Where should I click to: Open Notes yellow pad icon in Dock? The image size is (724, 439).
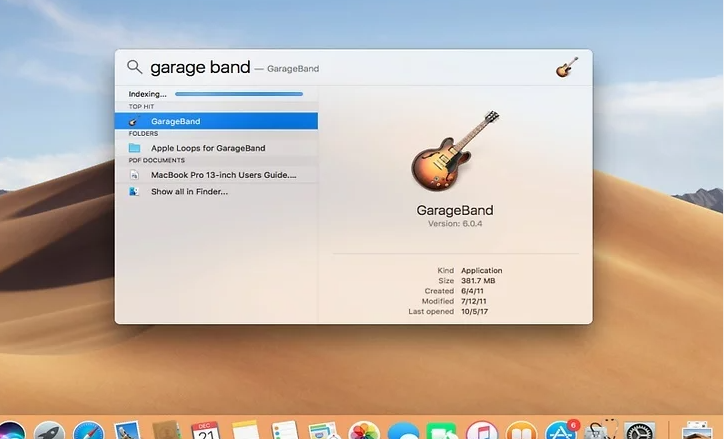[245, 430]
